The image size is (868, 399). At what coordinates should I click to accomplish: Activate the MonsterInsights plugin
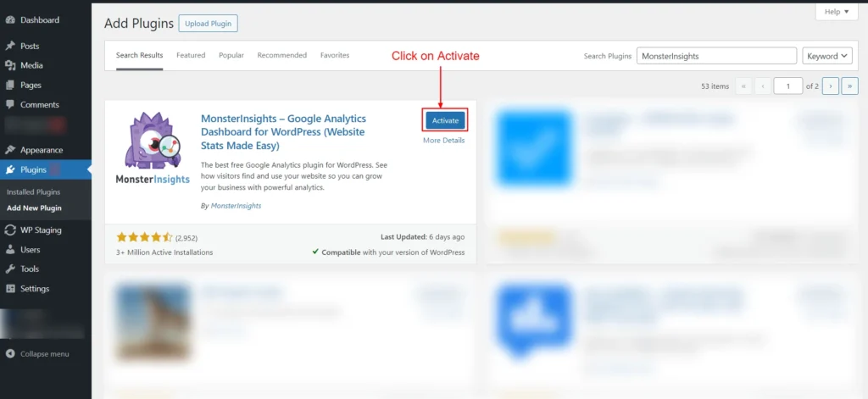pyautogui.click(x=445, y=120)
